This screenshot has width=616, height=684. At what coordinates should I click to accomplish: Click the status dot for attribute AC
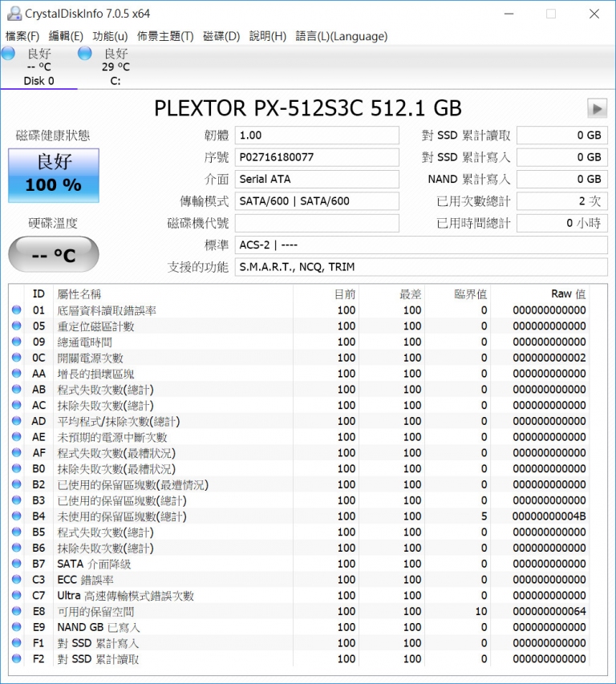(x=17, y=405)
